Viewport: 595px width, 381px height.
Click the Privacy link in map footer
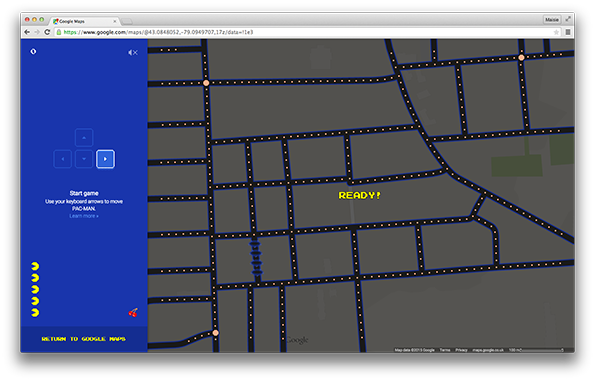(x=461, y=350)
